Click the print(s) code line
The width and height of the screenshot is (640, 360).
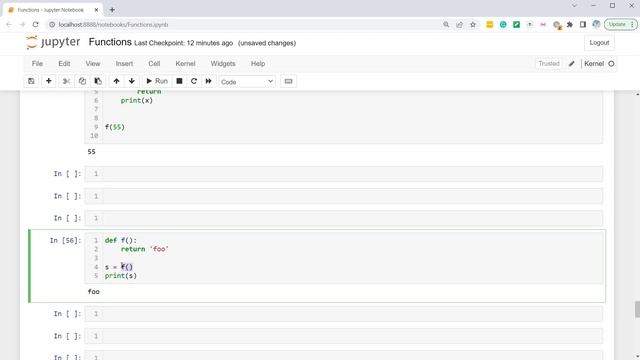coord(121,276)
